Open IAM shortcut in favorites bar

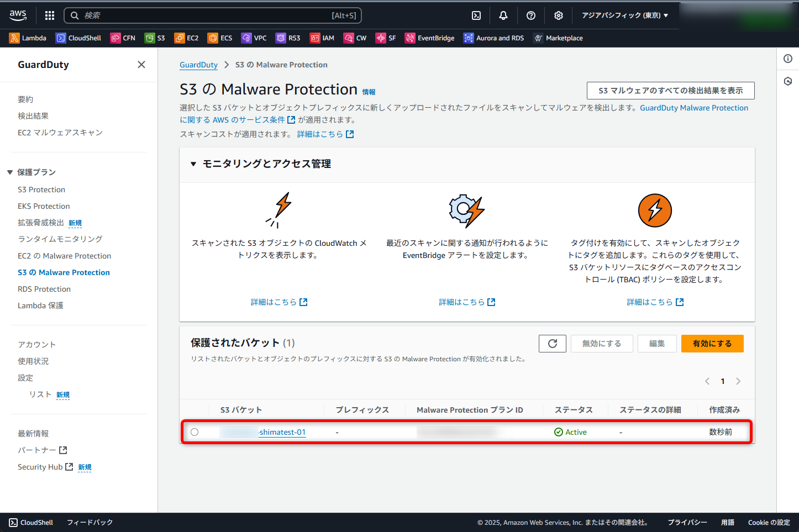tap(322, 38)
